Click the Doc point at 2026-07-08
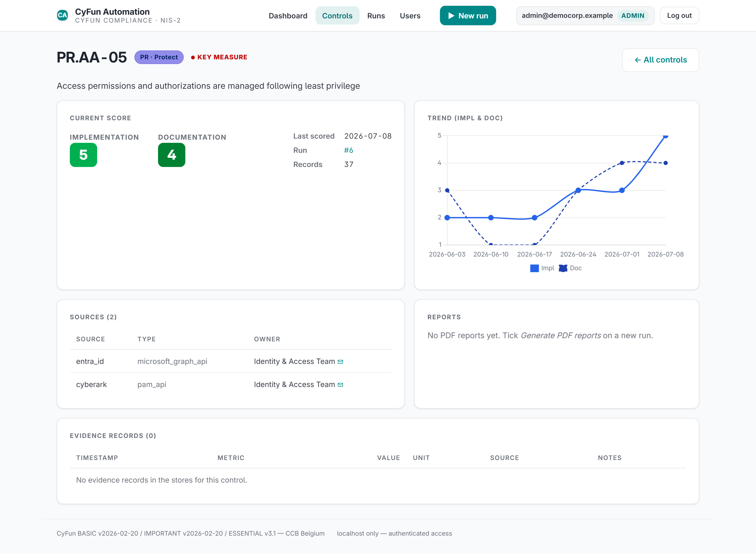 [665, 163]
